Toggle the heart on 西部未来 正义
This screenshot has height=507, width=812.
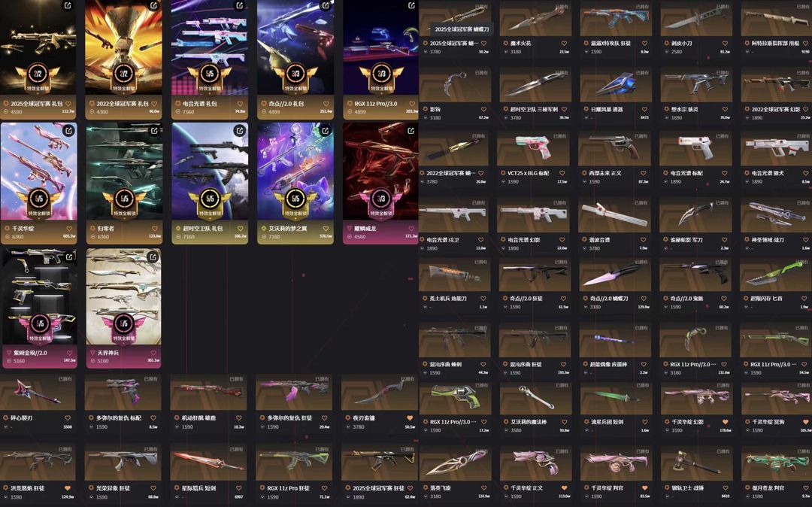pos(643,173)
